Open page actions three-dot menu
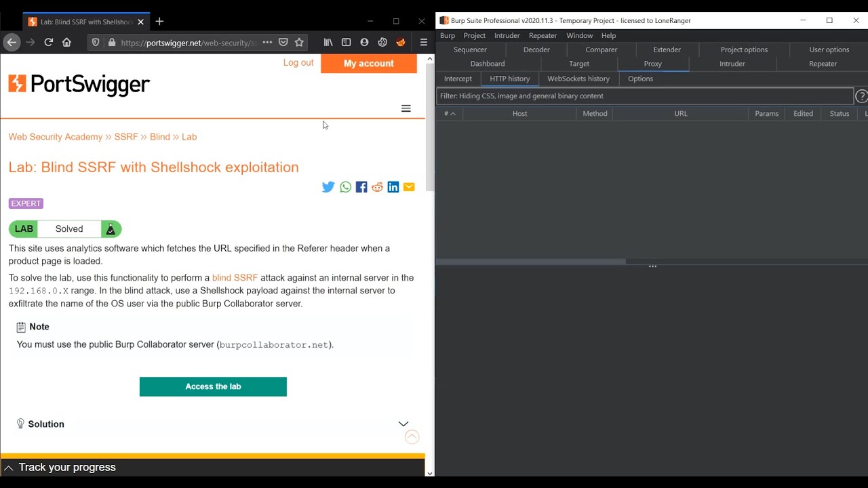The image size is (868, 488). [267, 42]
